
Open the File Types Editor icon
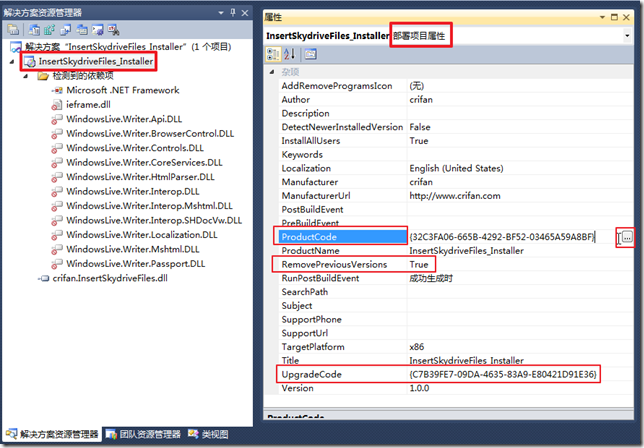click(65, 30)
